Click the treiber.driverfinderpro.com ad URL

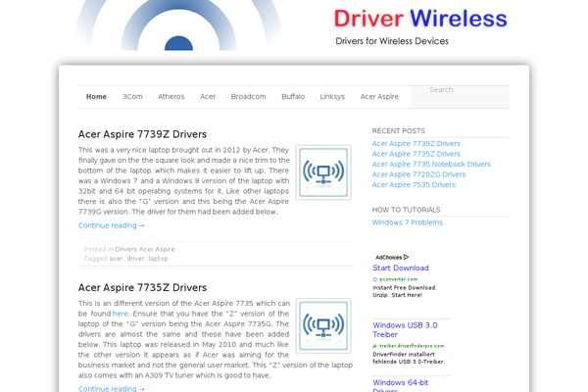[412, 346]
